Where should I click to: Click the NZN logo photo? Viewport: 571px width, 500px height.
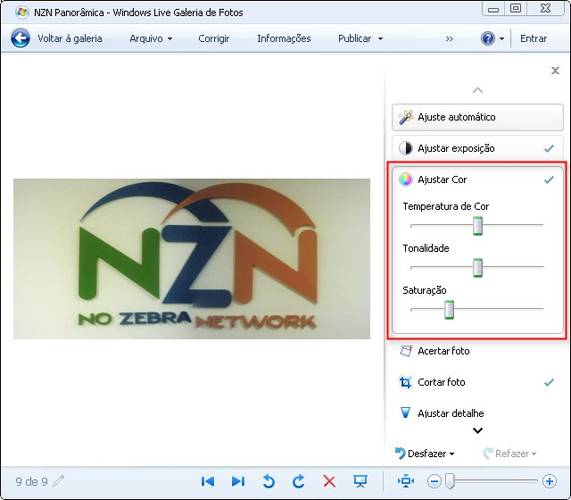192,259
